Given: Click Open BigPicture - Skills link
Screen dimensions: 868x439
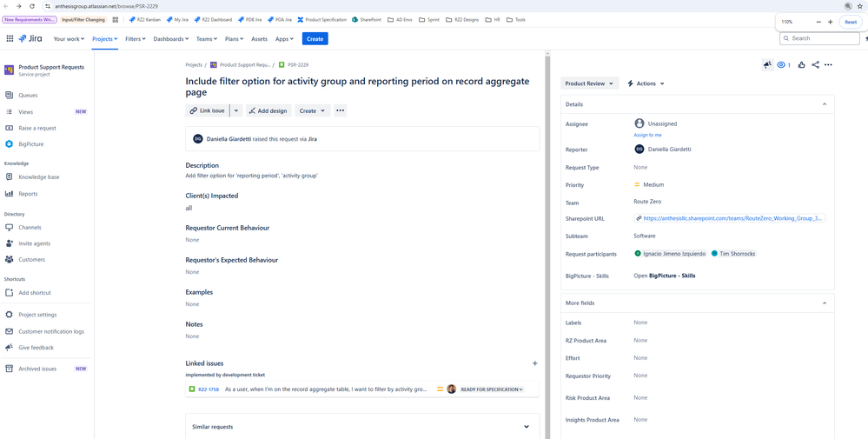Looking at the screenshot, I should pos(665,276).
